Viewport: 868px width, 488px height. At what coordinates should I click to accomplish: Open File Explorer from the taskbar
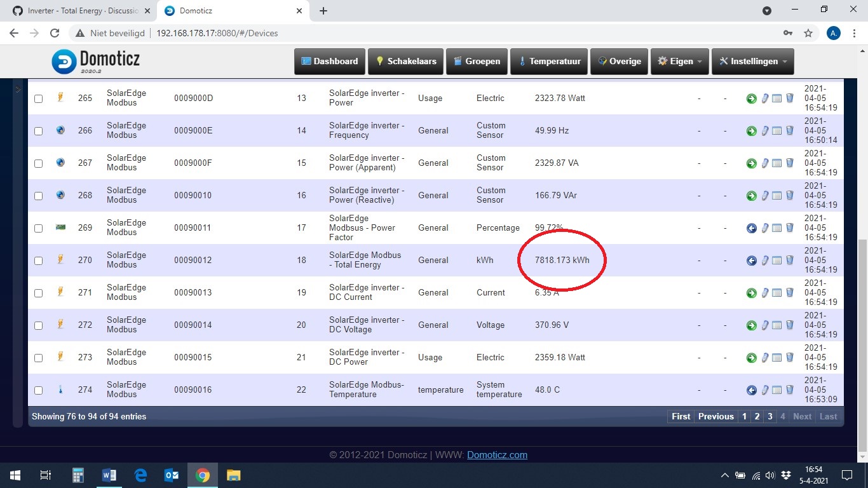(234, 475)
